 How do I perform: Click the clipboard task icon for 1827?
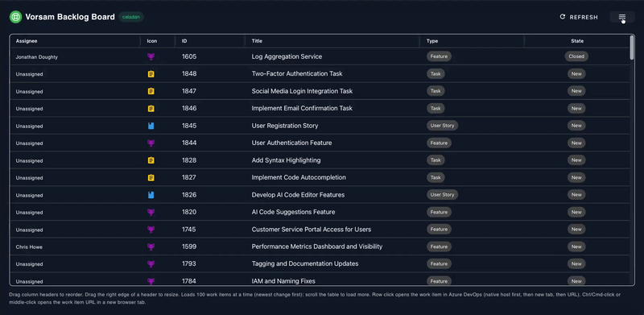click(151, 178)
